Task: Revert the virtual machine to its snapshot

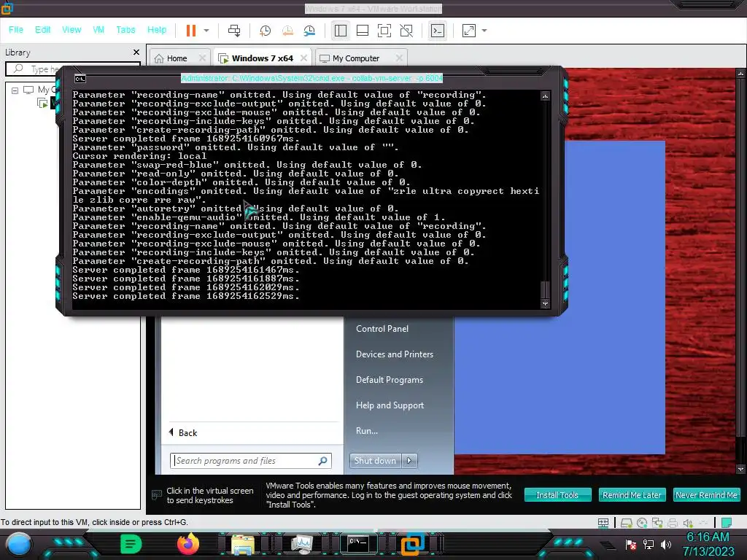Action: pyautogui.click(x=287, y=31)
